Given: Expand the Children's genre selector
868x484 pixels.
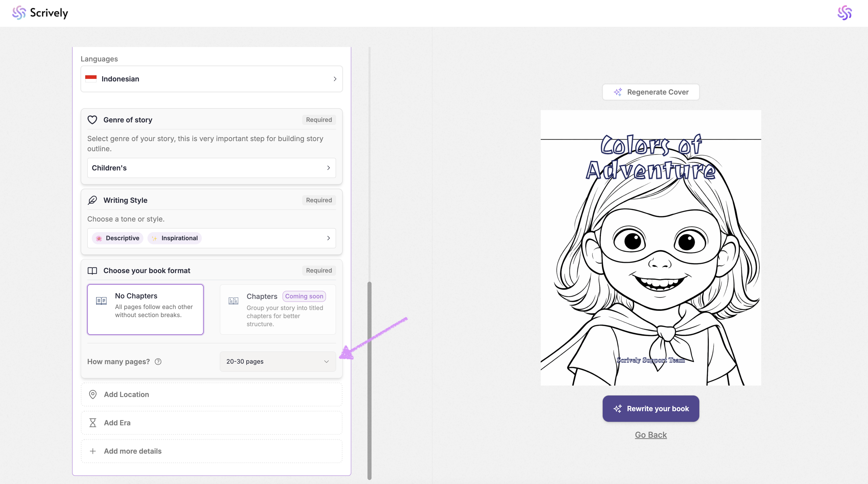Looking at the screenshot, I should [211, 168].
